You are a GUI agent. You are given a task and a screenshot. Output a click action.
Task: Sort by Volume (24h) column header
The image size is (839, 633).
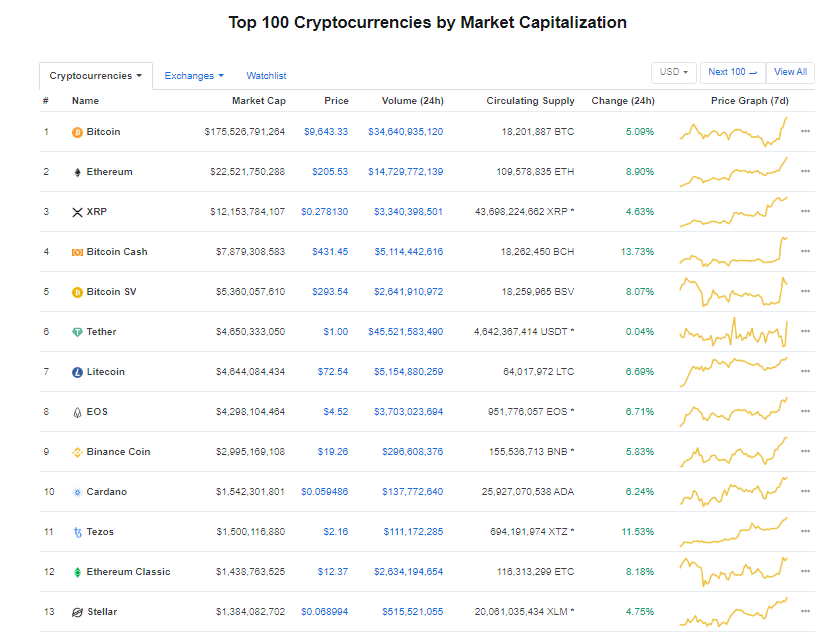413,101
